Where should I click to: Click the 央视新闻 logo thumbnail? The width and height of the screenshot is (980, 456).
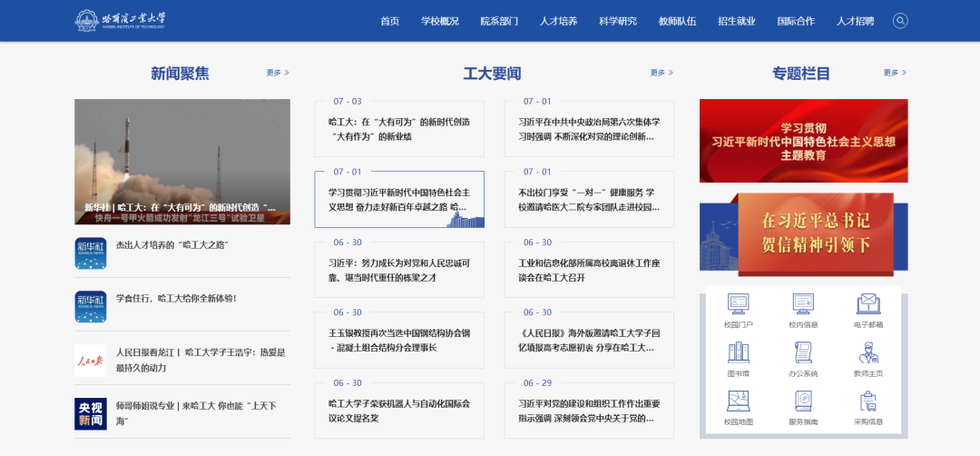coord(90,413)
